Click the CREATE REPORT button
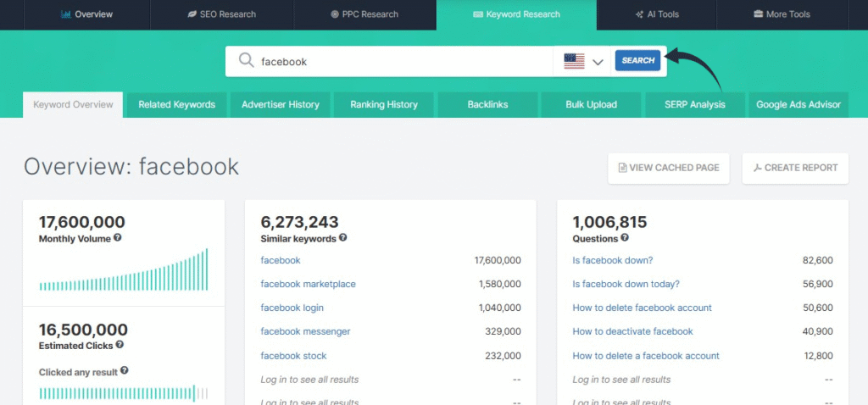868x405 pixels. [x=795, y=169]
